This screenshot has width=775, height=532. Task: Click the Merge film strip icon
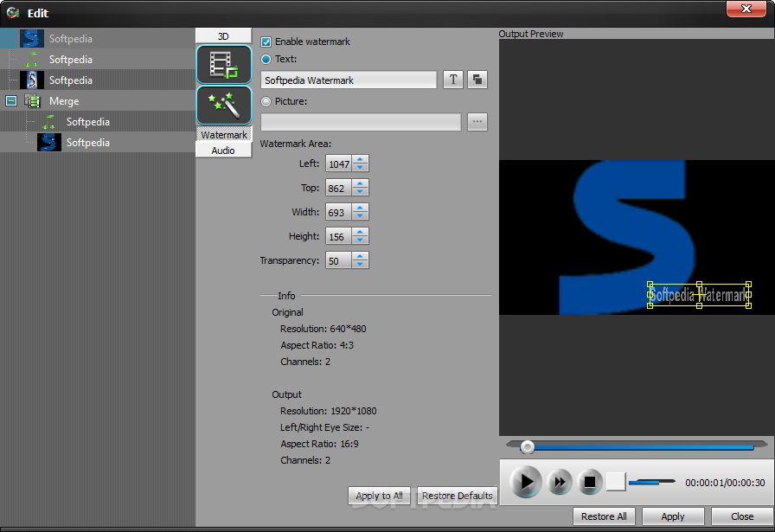(33, 101)
